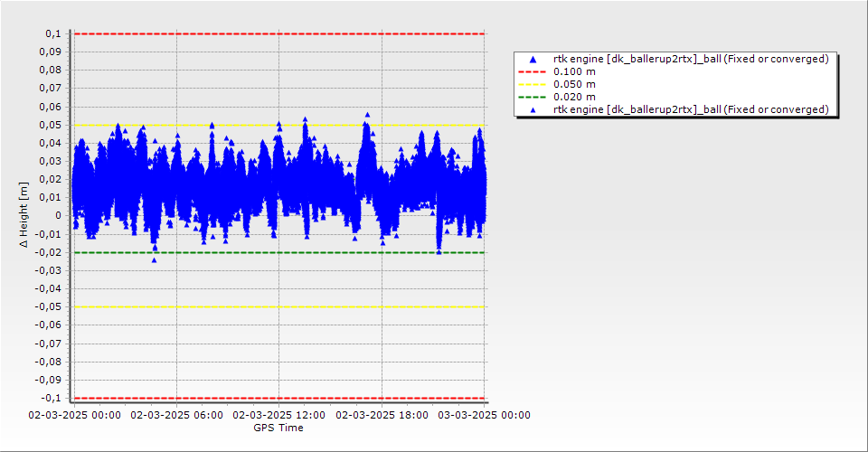The image size is (868, 452).
Task: Click the '-0,02' y-axis label
Action: click(48, 252)
